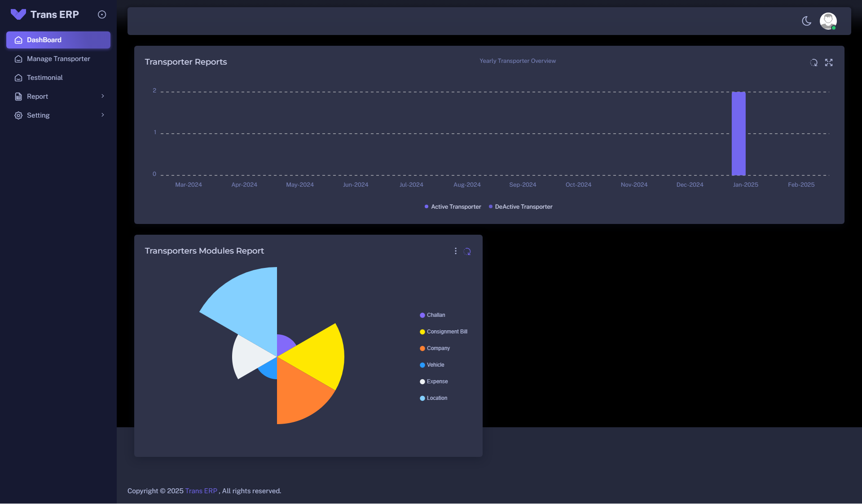The image size is (862, 504).
Task: Toggle Location legend item
Action: pos(433,398)
